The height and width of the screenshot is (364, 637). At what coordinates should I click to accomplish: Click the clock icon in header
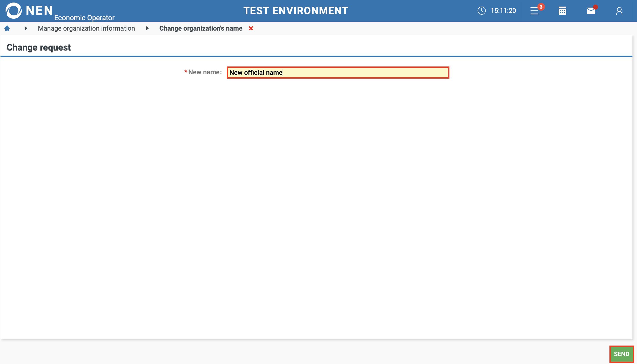[482, 11]
